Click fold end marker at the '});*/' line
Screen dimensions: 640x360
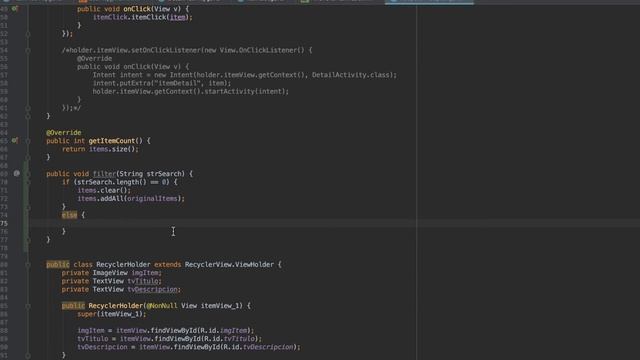pyautogui.click(x=28, y=108)
